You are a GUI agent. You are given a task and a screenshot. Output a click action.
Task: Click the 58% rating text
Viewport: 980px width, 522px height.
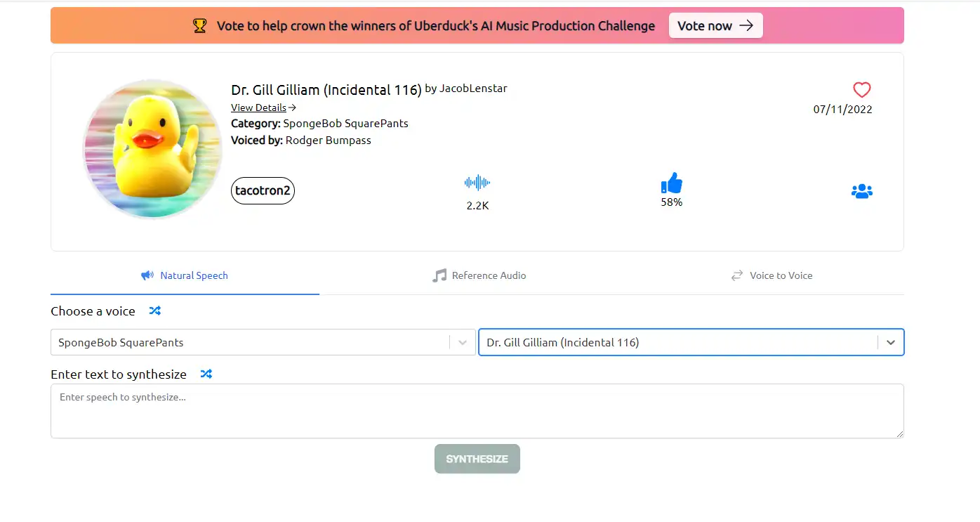click(x=672, y=202)
